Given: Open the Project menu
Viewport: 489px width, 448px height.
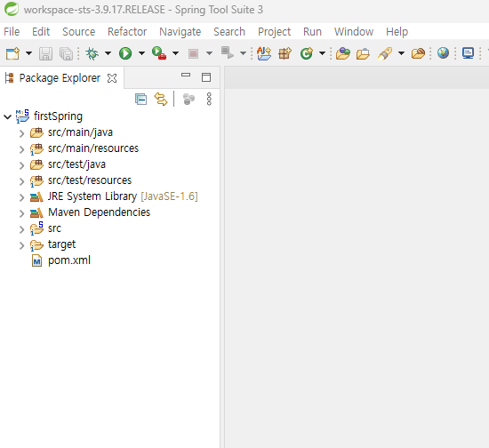Looking at the screenshot, I should coord(274,31).
